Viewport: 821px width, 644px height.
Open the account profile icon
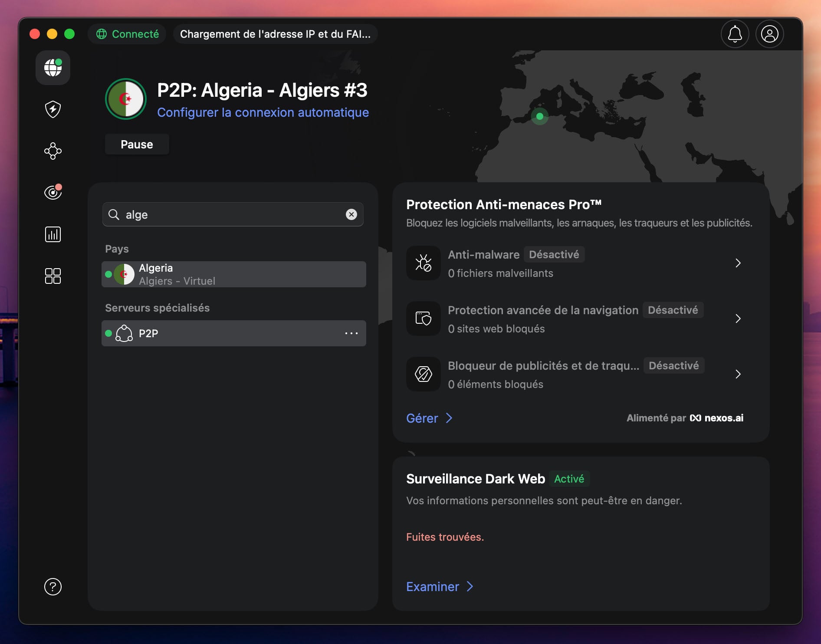pyautogui.click(x=770, y=34)
